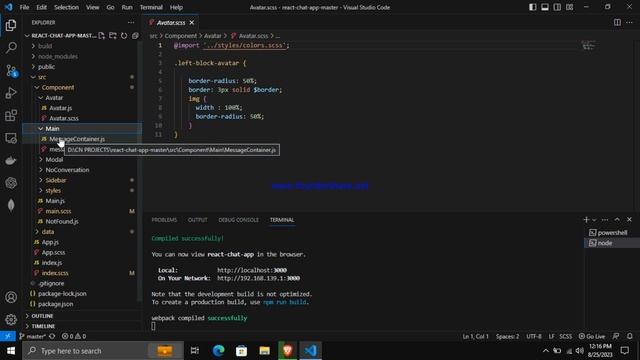
Task: Open the Help menu
Action: click(176, 7)
